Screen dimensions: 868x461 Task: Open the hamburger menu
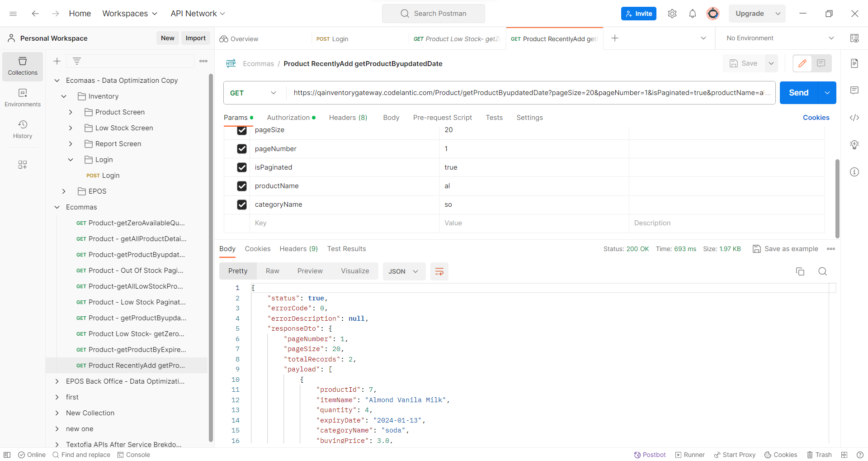(13, 14)
